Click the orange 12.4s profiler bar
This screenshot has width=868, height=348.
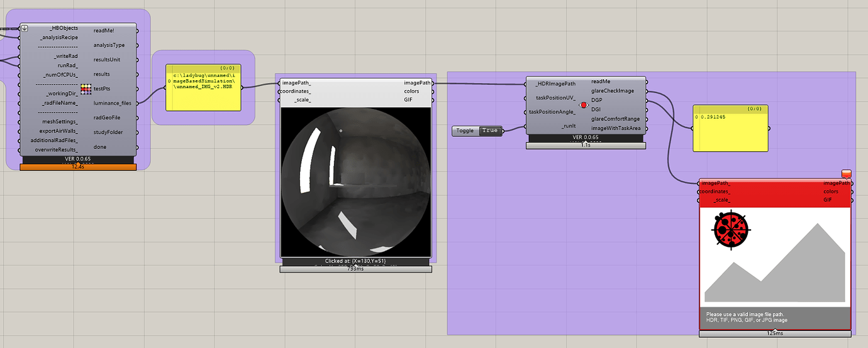78,167
